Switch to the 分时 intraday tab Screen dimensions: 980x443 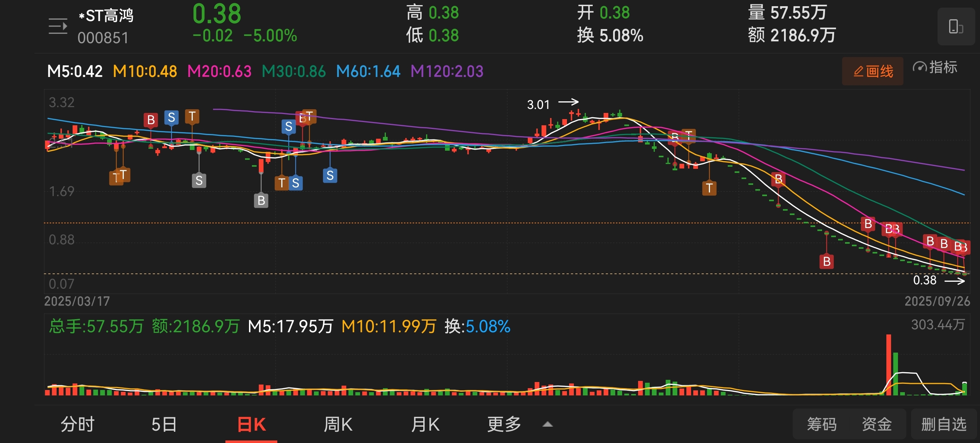point(78,424)
